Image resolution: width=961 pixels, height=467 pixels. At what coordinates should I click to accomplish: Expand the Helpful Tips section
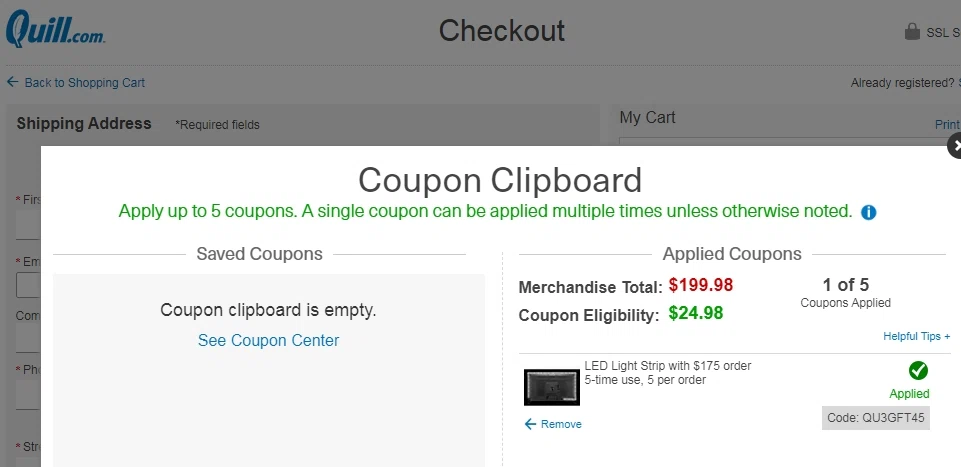tap(916, 337)
